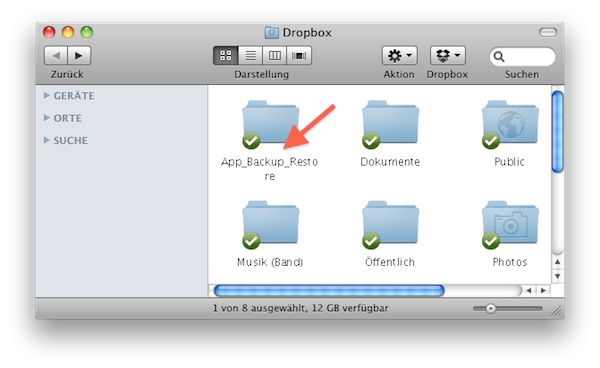Click the window resize grip corner
The height and width of the screenshot is (368, 600).
557,311
